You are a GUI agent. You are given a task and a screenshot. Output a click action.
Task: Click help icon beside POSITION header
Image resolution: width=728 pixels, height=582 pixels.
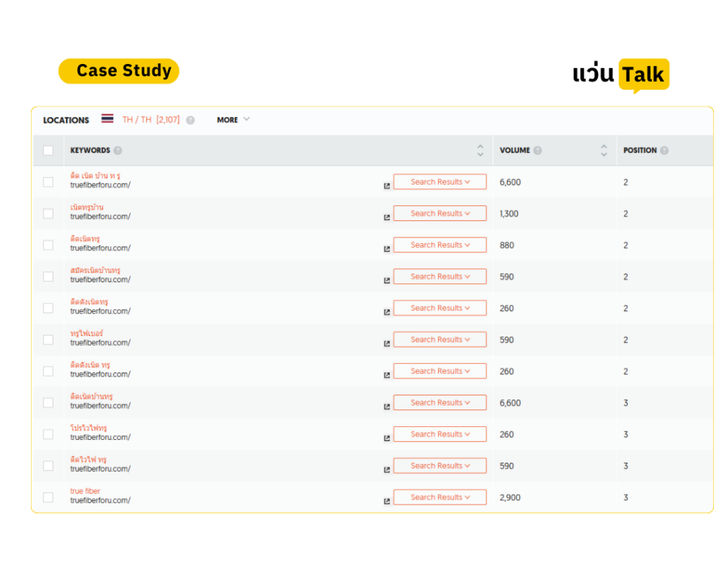tap(665, 151)
